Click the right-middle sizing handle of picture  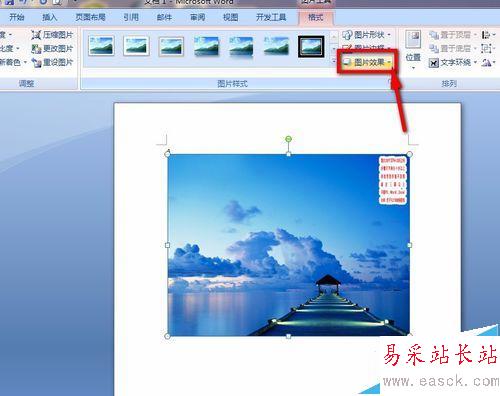tap(410, 245)
